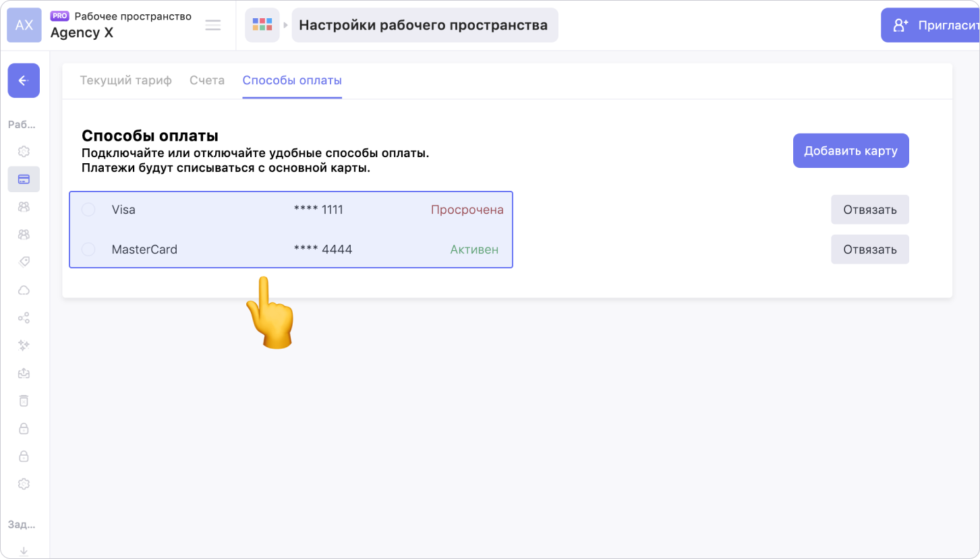Open the credit card billing sidebar icon
The width and height of the screenshot is (980, 559).
pyautogui.click(x=24, y=179)
